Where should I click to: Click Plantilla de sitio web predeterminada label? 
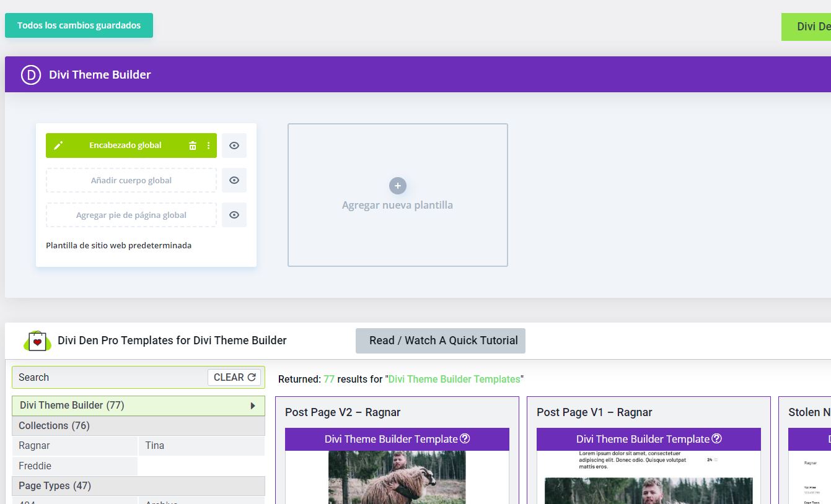click(119, 246)
